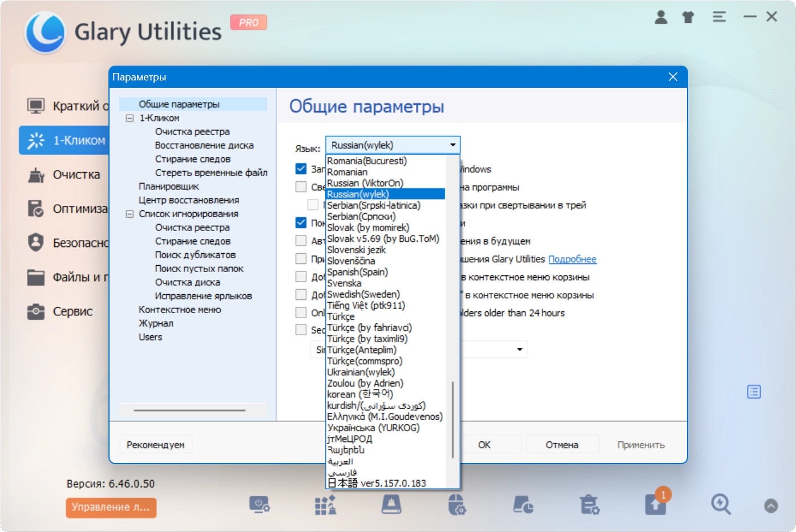Click the monitor icon beside Краткий

pyautogui.click(x=36, y=106)
